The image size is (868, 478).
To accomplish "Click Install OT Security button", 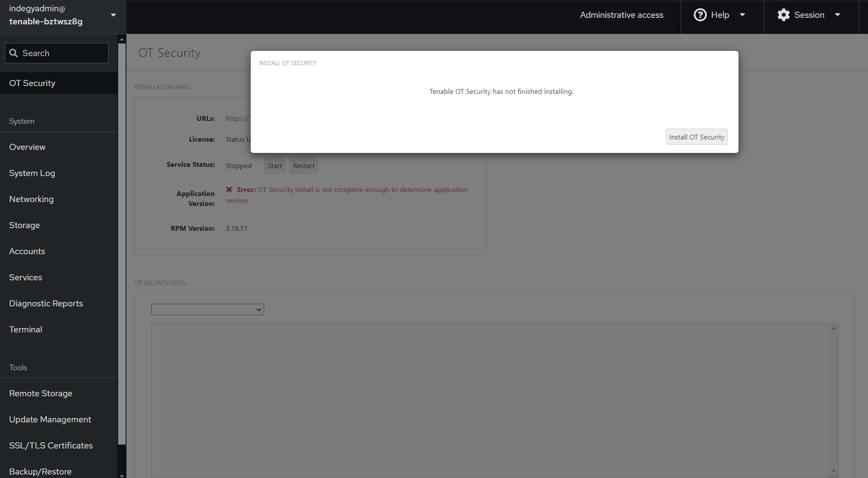I will [x=696, y=137].
